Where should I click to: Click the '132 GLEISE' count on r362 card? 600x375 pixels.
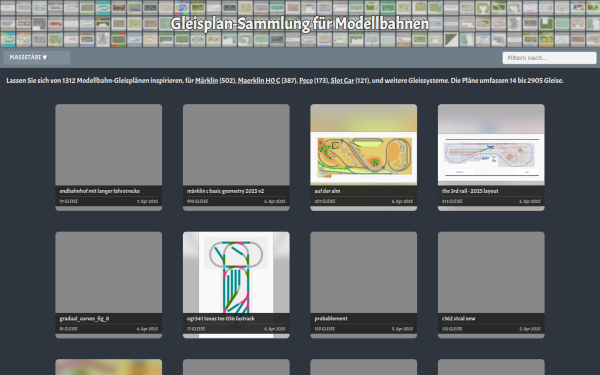pos(452,329)
